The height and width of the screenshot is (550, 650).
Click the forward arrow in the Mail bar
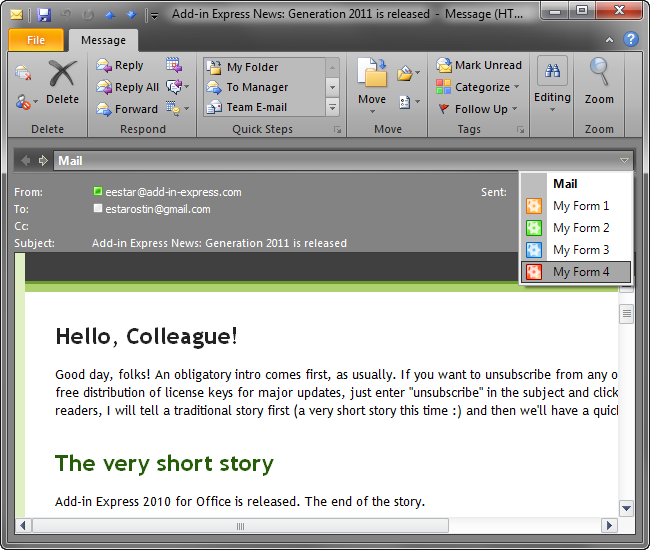coord(43,160)
